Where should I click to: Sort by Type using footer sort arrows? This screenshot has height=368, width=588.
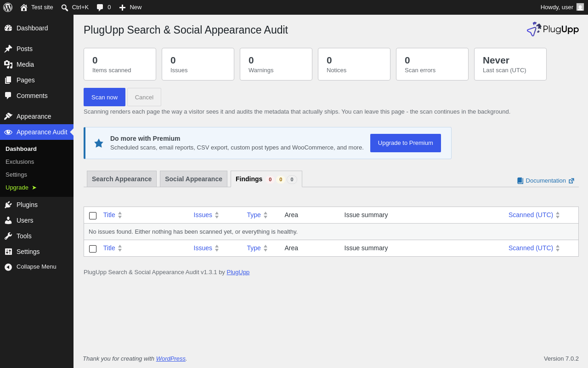[x=266, y=248]
